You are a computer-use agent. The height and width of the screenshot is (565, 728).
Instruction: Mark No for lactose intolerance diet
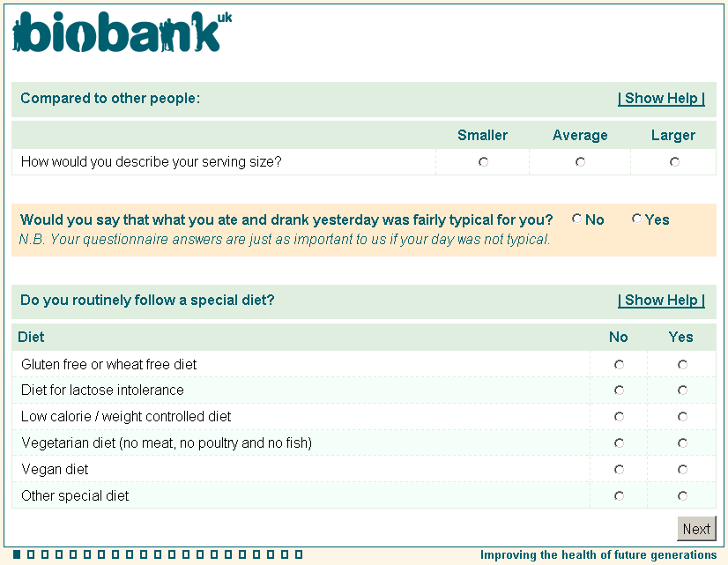(619, 390)
